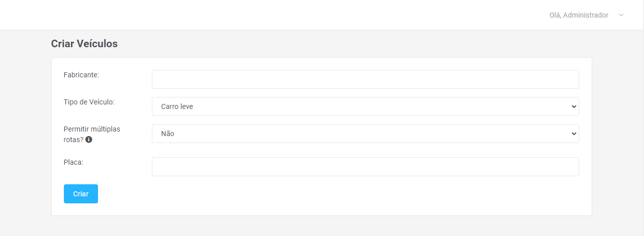
Task: Click the info icon beside "rotas?"
Action: [88, 140]
